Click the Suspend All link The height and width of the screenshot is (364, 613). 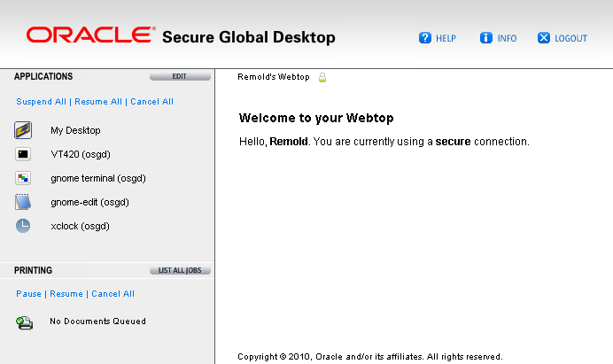(41, 102)
